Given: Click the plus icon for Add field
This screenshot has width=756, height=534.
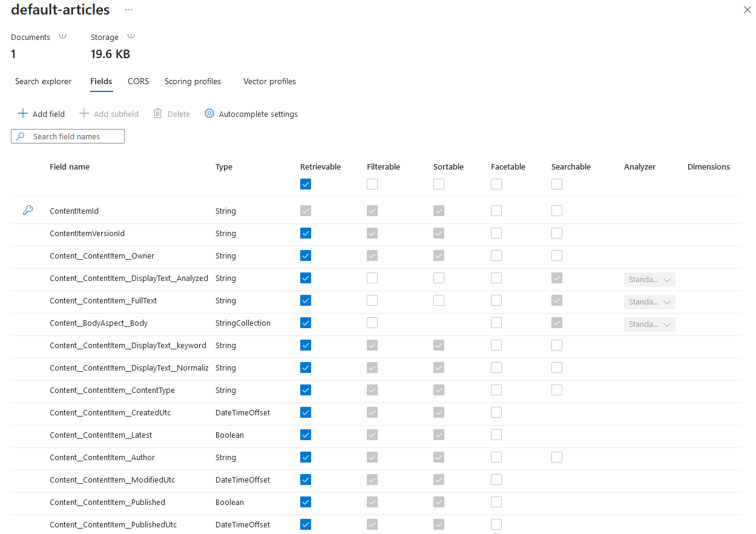Looking at the screenshot, I should click(23, 114).
